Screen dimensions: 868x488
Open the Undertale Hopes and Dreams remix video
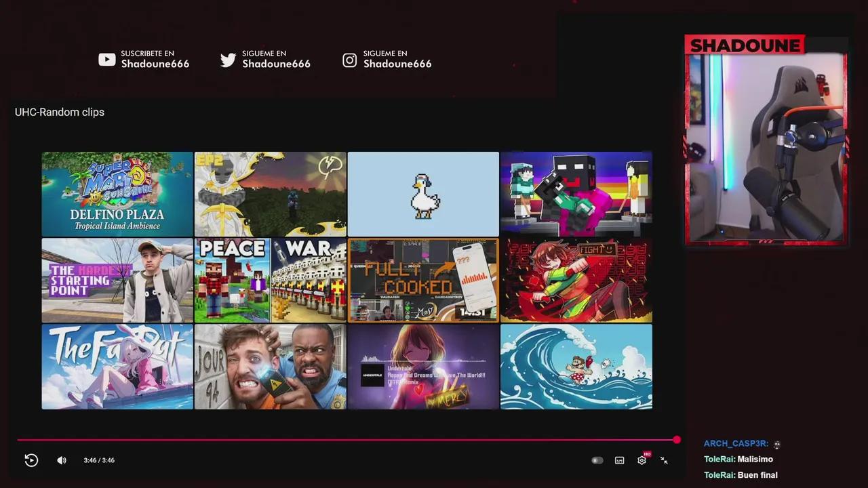tap(423, 367)
